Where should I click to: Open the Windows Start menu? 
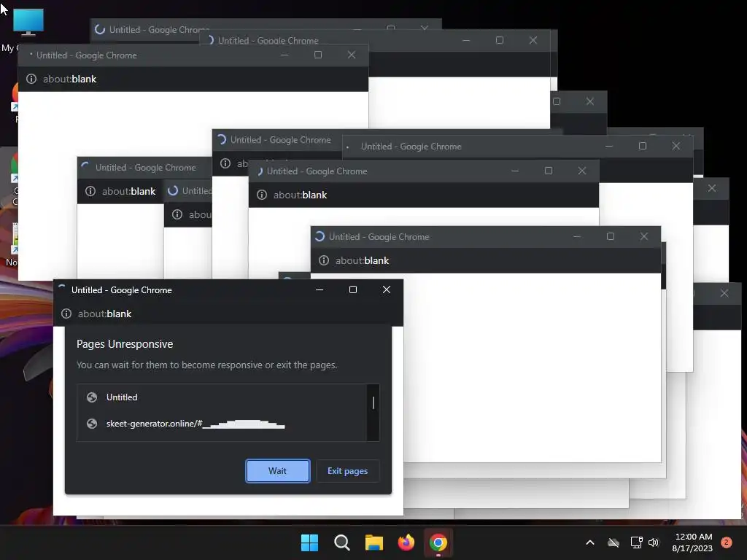click(309, 542)
